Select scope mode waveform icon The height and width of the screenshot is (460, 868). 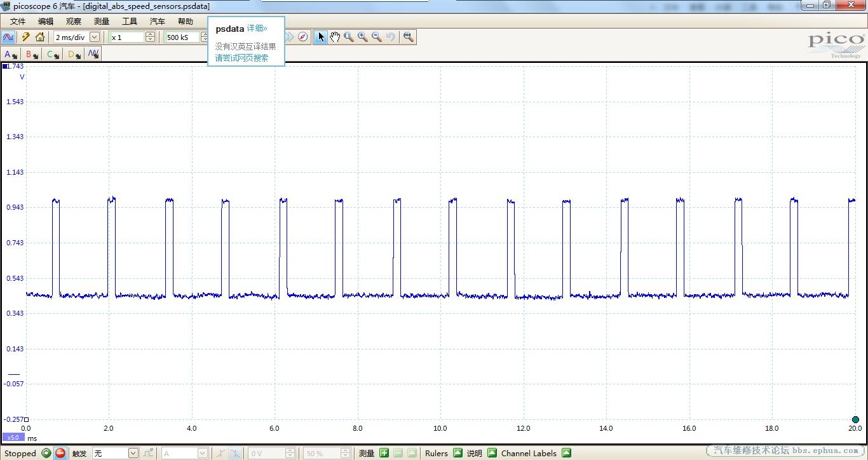(x=8, y=37)
